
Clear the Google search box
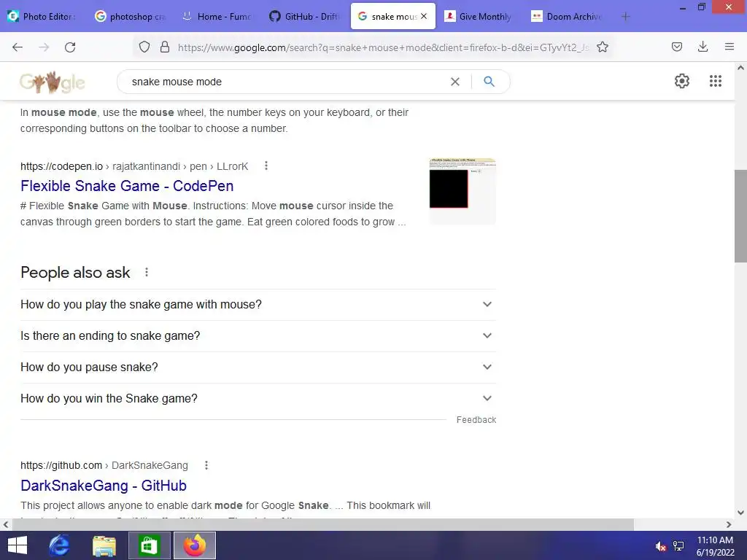pos(455,82)
